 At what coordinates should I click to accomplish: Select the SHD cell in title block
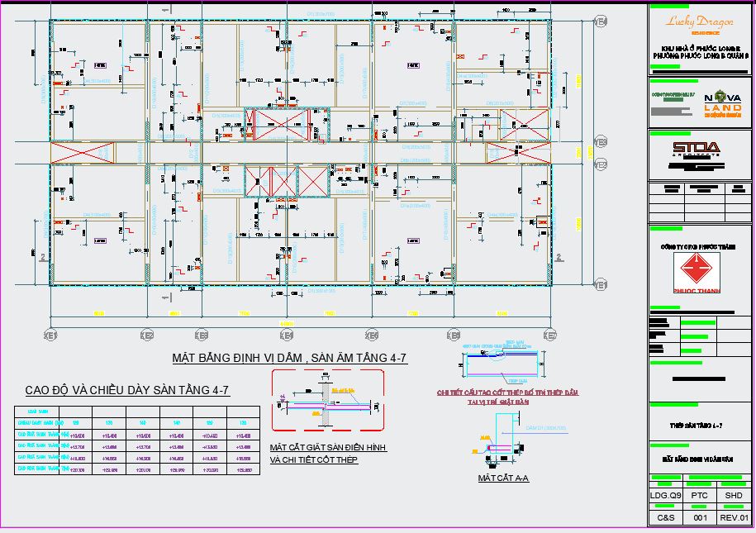(x=734, y=495)
